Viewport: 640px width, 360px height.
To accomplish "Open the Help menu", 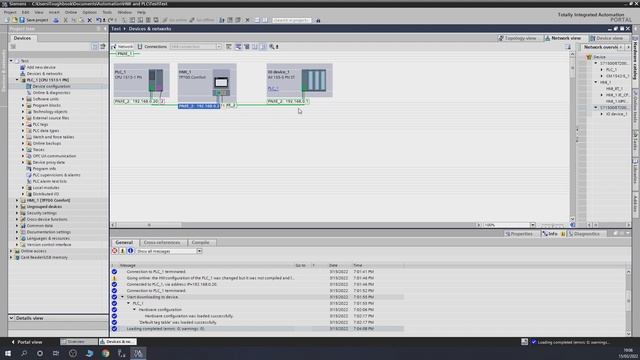I will pos(141,12).
